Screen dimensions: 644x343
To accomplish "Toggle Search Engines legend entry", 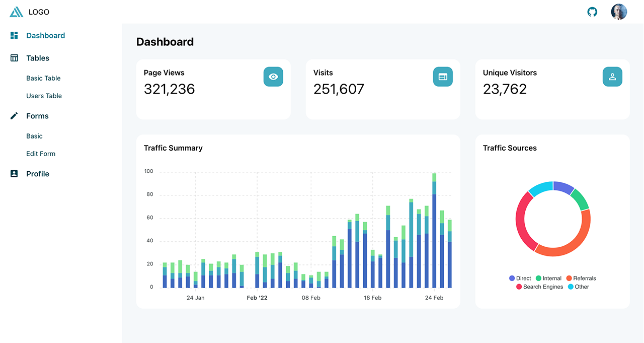I will [x=539, y=287].
